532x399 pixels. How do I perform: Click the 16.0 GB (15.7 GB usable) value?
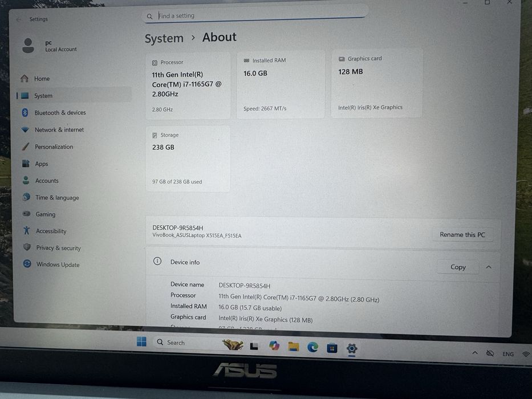coord(250,308)
